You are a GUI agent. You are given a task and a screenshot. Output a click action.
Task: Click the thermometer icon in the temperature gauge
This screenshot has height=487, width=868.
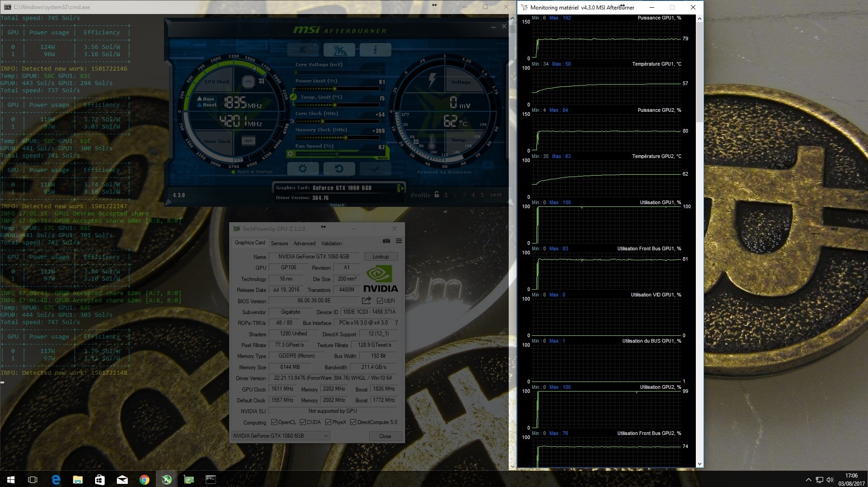tap(431, 142)
